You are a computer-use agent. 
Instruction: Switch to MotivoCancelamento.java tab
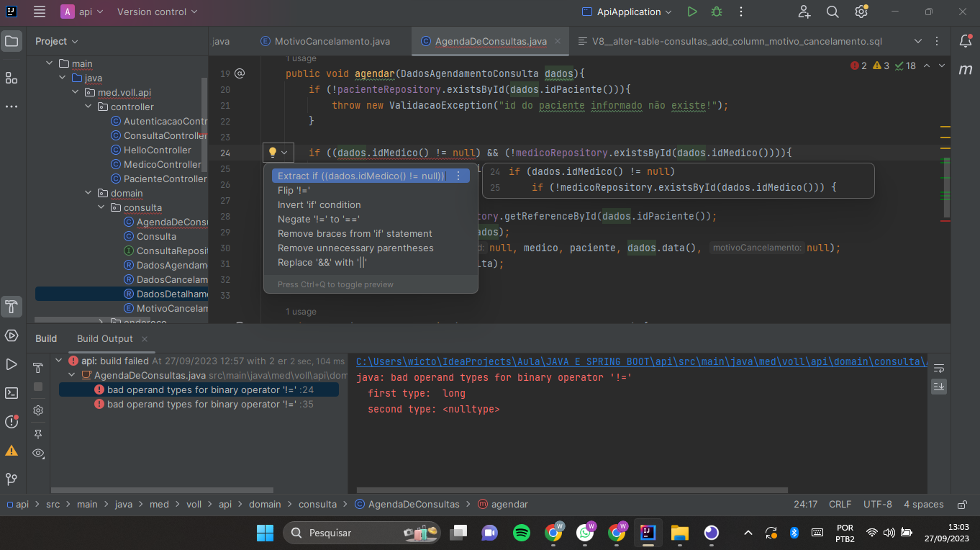tap(325, 41)
